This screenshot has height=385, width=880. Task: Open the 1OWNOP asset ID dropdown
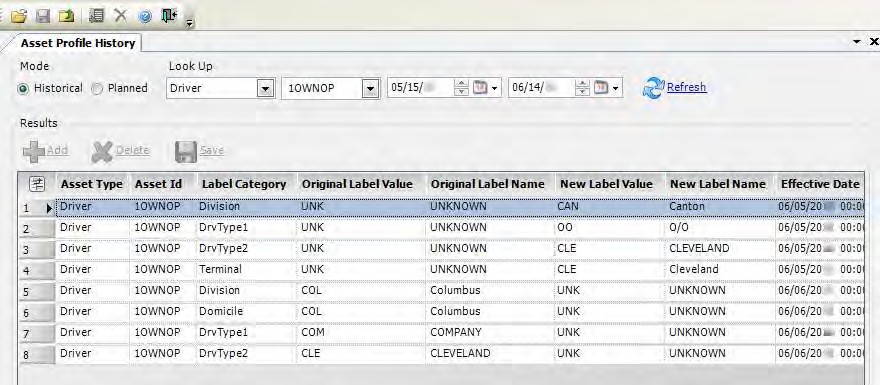[x=369, y=89]
